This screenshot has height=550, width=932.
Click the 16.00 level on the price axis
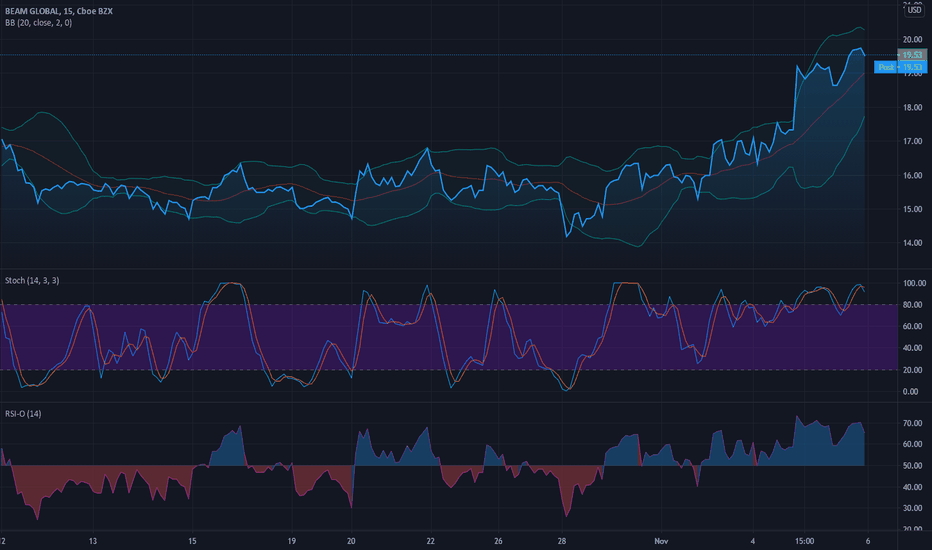tap(912, 175)
